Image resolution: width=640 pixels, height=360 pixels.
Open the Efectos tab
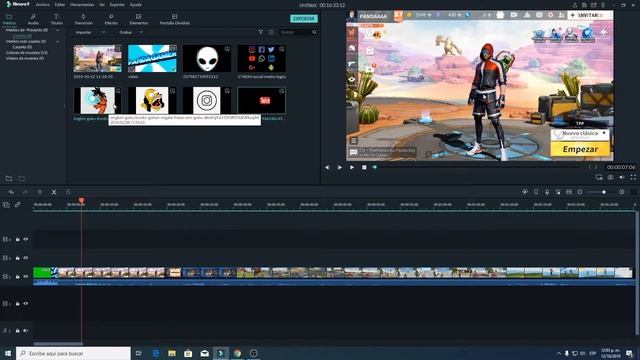(111, 19)
